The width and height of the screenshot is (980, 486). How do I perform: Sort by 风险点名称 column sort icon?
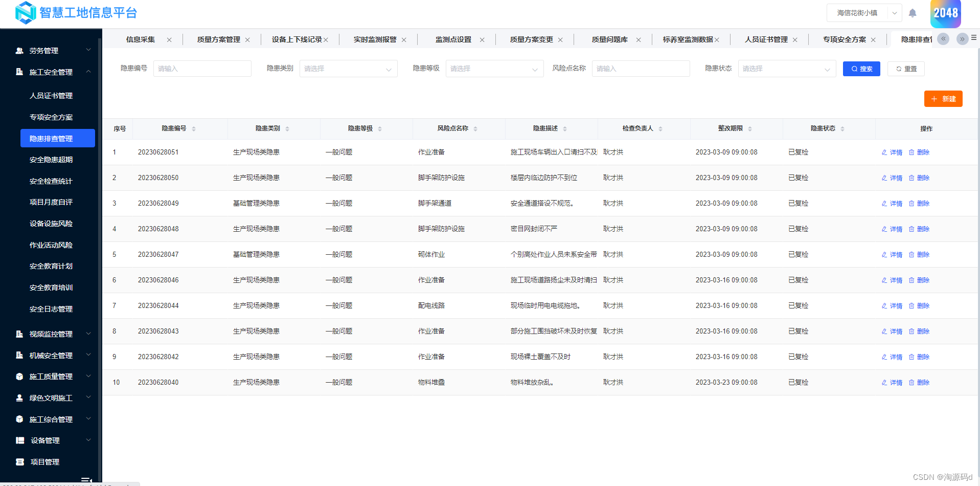click(475, 129)
